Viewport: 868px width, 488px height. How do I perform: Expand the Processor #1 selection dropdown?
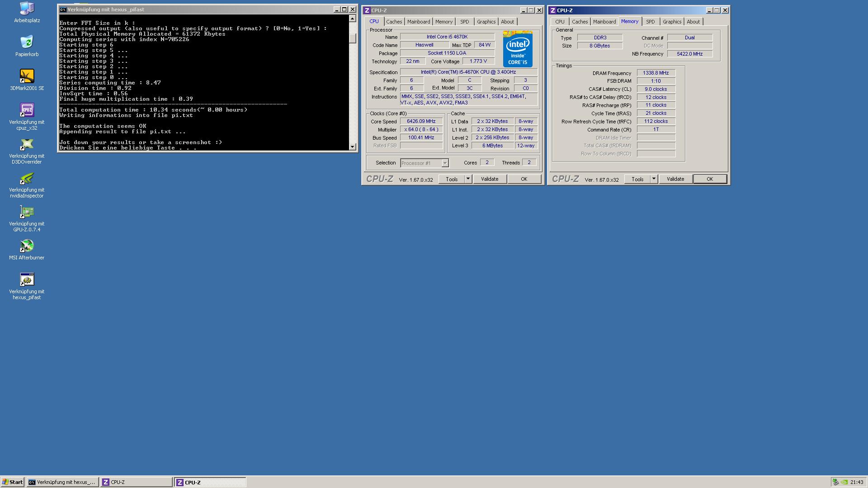coord(445,163)
